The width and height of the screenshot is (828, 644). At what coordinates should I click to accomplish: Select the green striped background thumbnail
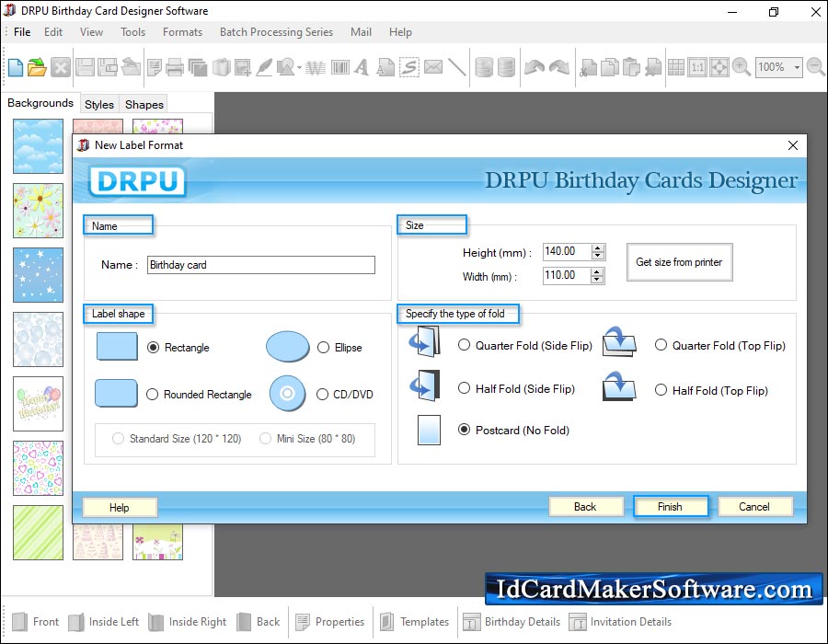point(38,533)
